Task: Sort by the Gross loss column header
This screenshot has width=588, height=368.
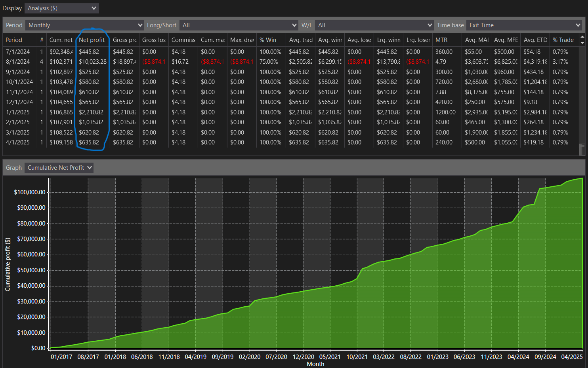Action: tap(154, 40)
